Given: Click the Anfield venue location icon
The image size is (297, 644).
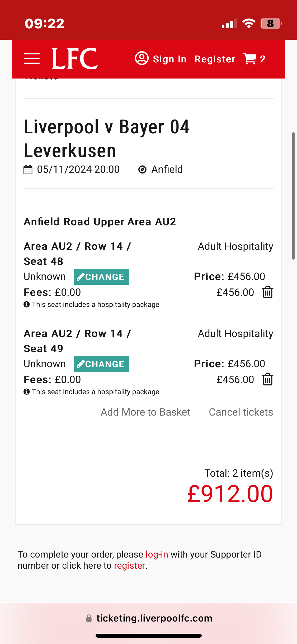Looking at the screenshot, I should click(142, 170).
